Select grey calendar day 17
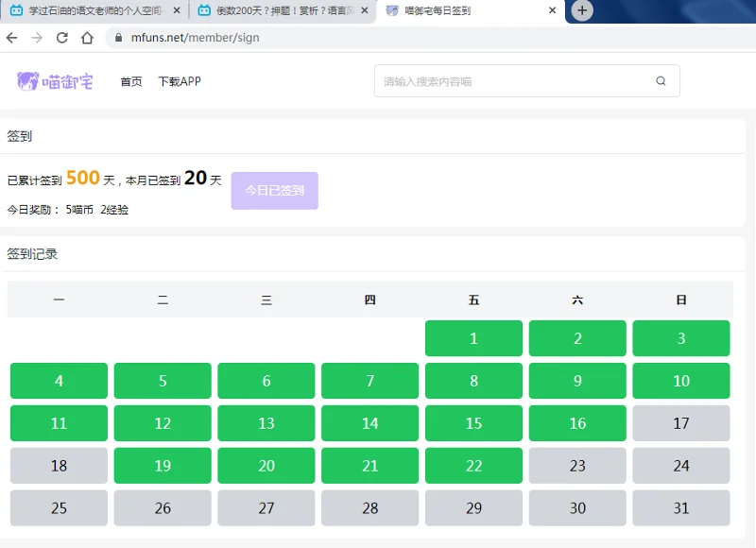The image size is (756, 548). tap(680, 423)
